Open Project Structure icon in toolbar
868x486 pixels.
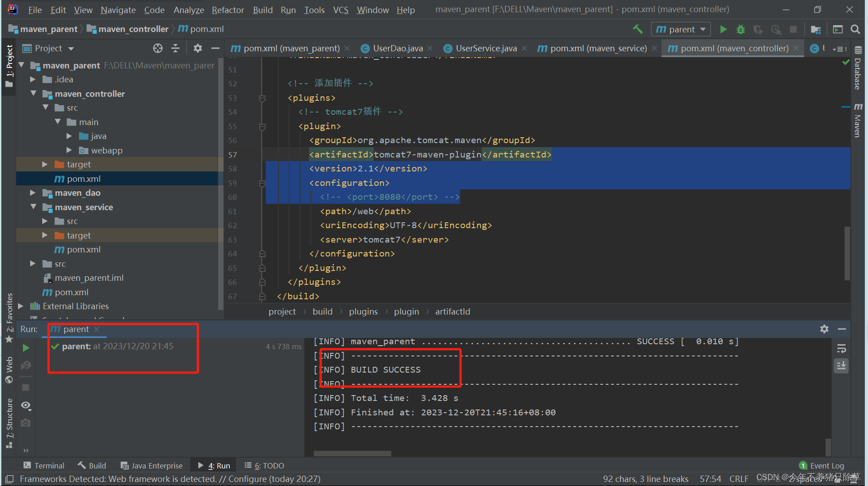point(816,29)
